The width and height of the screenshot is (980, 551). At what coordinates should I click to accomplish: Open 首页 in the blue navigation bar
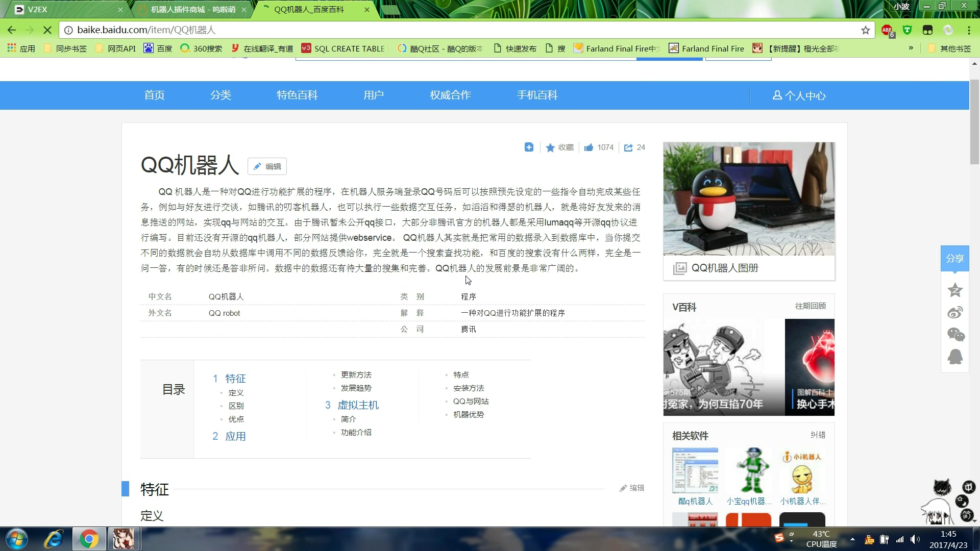[x=154, y=95]
